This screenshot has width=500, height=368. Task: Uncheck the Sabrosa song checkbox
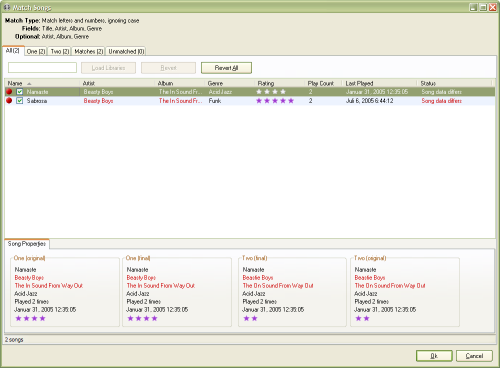pyautogui.click(x=20, y=101)
